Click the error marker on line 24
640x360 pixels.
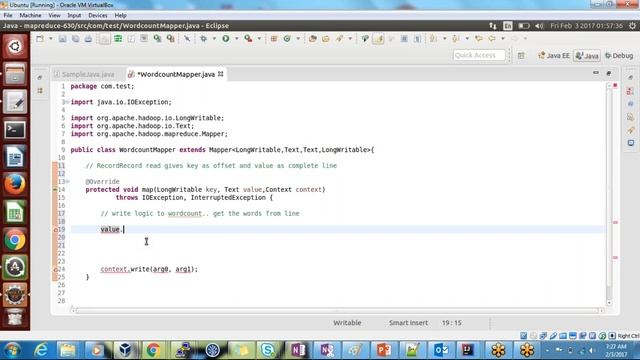(55, 270)
